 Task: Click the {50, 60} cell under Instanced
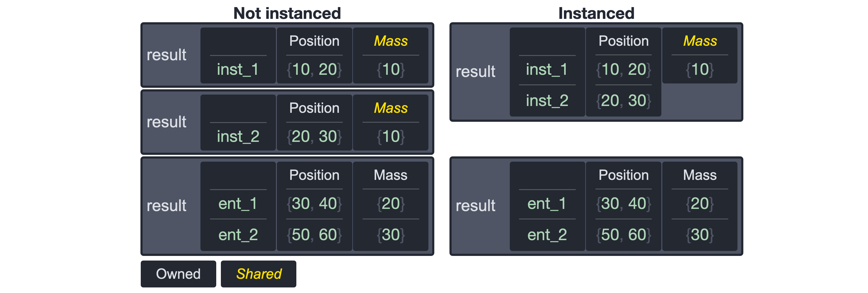(x=623, y=235)
